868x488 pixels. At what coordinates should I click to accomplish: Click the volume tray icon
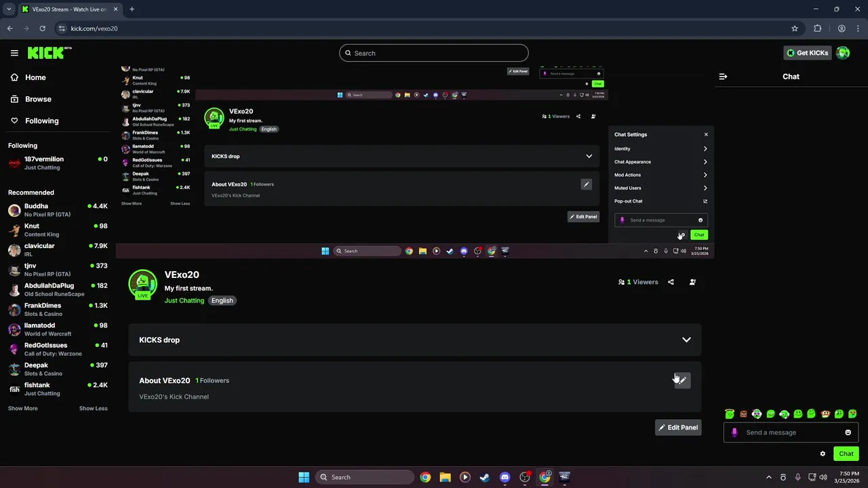point(823,477)
